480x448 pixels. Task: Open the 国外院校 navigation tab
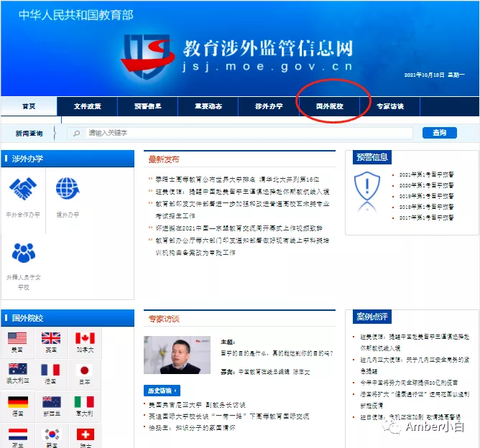click(329, 106)
